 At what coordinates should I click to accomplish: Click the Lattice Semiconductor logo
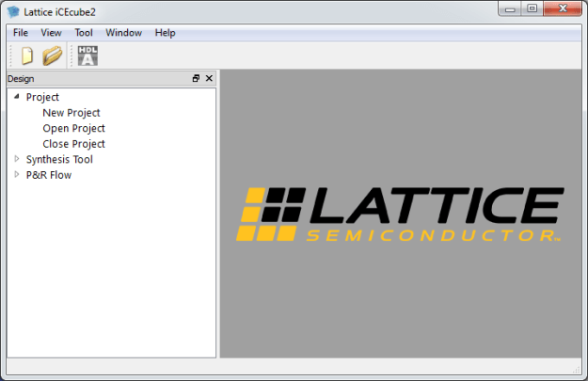pyautogui.click(x=399, y=214)
